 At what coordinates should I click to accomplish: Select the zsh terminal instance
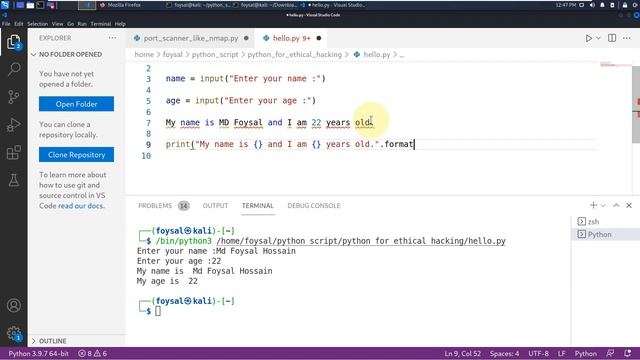coord(605,222)
